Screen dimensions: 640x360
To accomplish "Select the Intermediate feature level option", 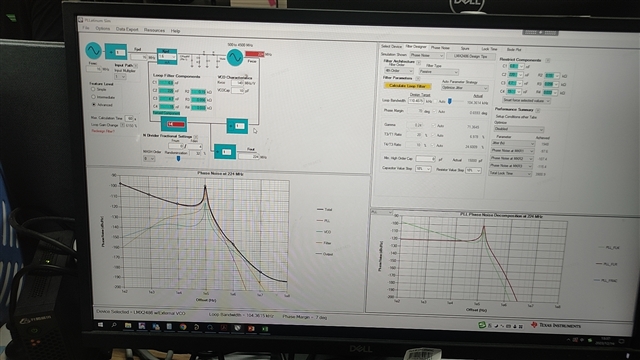I will [93, 97].
